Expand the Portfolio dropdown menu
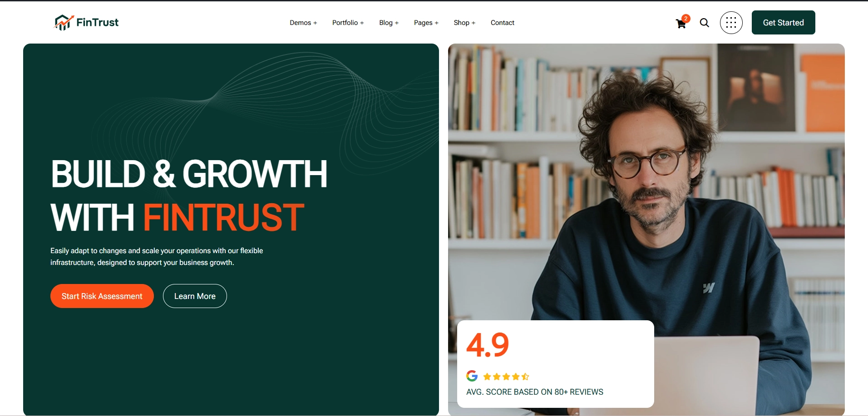The image size is (868, 416). click(x=348, y=23)
